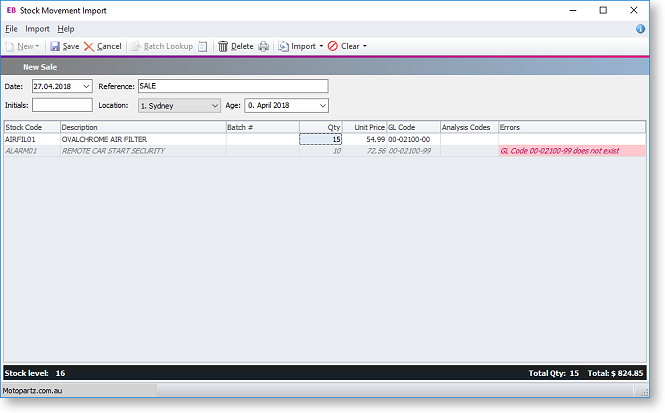The height and width of the screenshot is (413, 665).
Task: Click the New document icon
Action: tap(9, 46)
